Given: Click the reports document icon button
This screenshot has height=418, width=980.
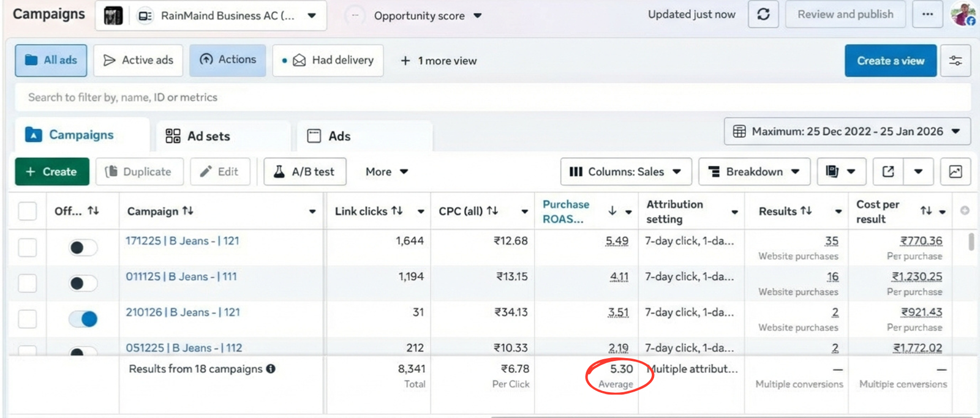Looking at the screenshot, I should [841, 171].
